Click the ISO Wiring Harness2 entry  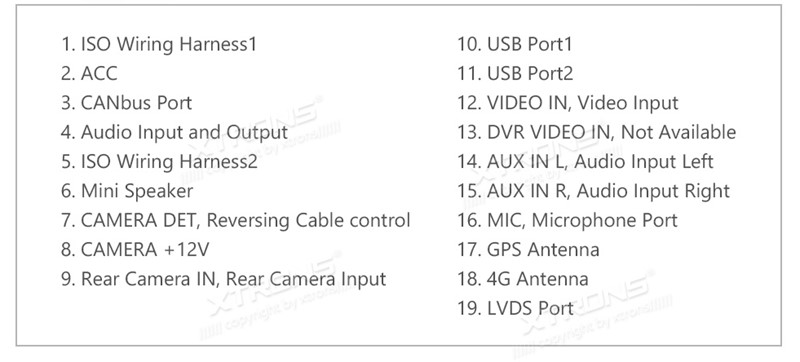tap(159, 162)
